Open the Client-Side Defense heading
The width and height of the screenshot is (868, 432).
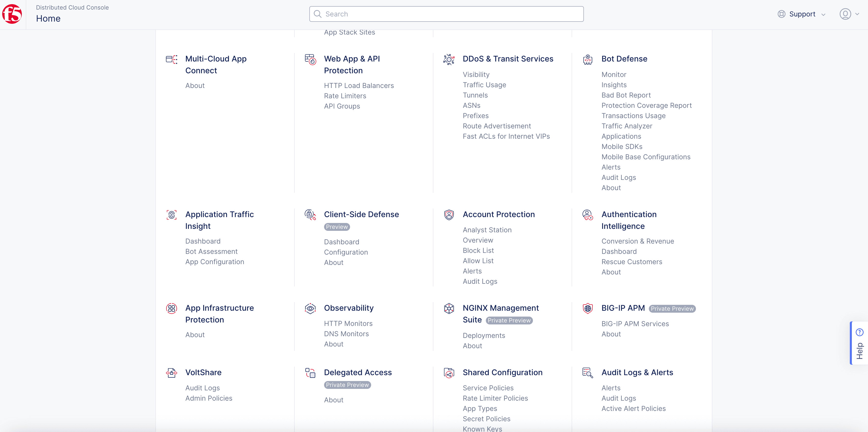click(x=361, y=214)
